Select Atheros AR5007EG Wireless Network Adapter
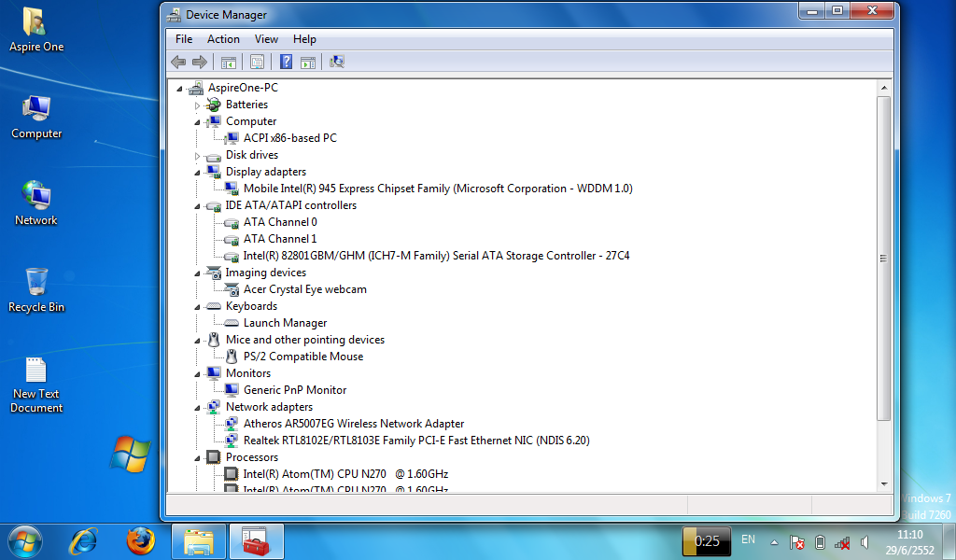956x560 pixels. [x=354, y=424]
